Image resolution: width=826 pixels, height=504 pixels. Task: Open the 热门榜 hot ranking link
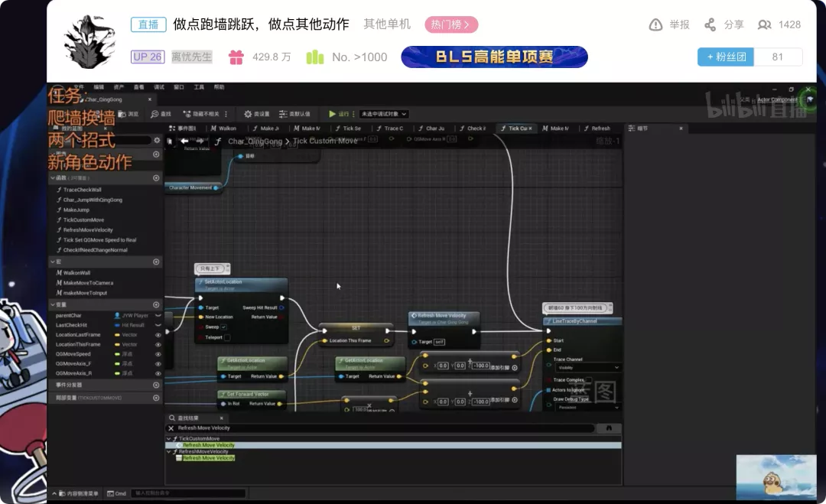pyautogui.click(x=451, y=24)
